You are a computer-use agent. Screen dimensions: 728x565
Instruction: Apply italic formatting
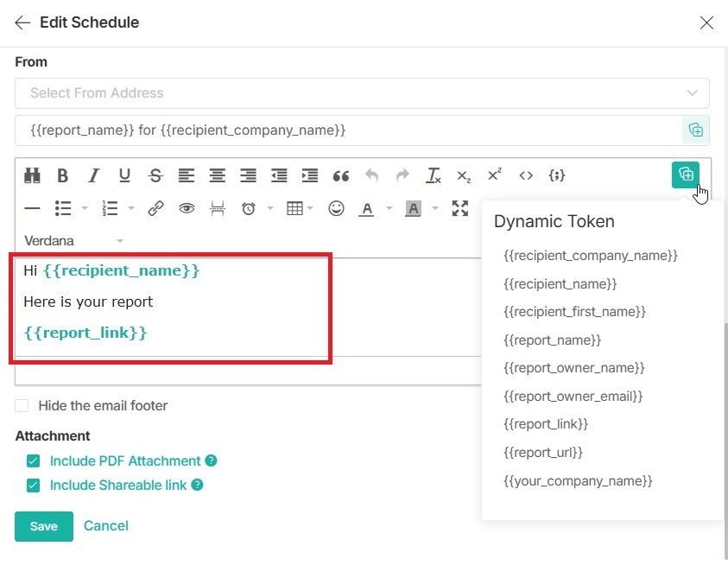click(x=93, y=175)
